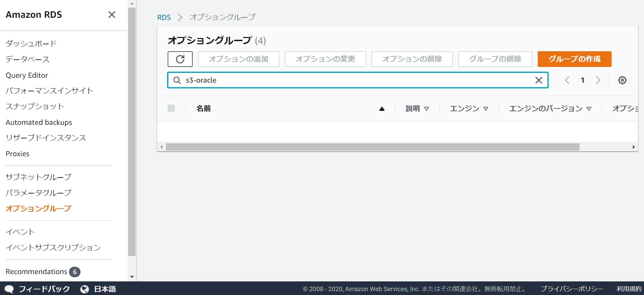Open リザーブドインスタンス in sidebar
Screen dimensions: 644x295
(x=46, y=138)
